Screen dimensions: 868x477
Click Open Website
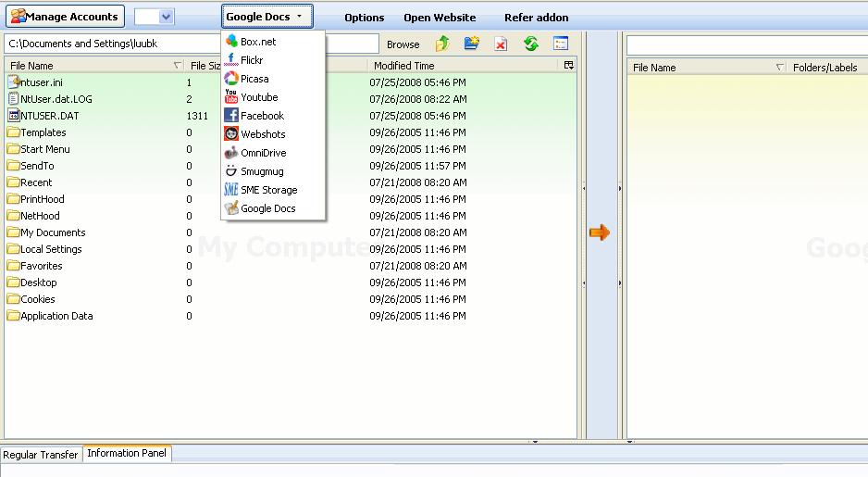coord(440,18)
